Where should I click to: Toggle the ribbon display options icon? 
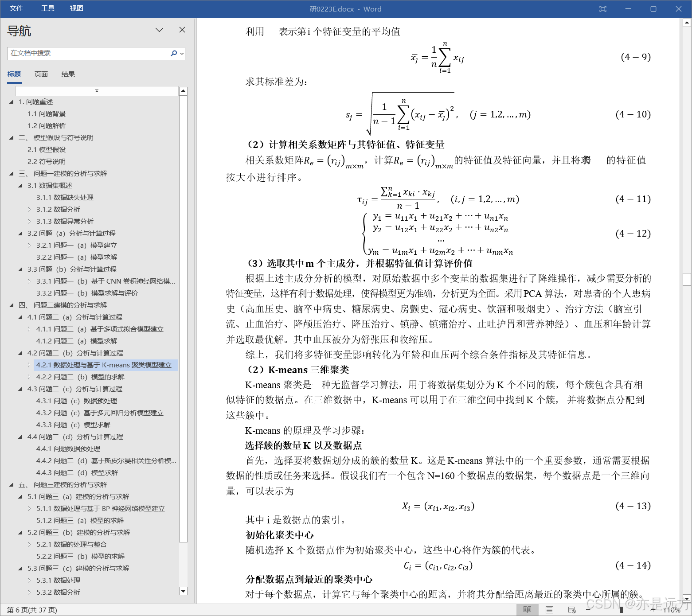(x=602, y=9)
